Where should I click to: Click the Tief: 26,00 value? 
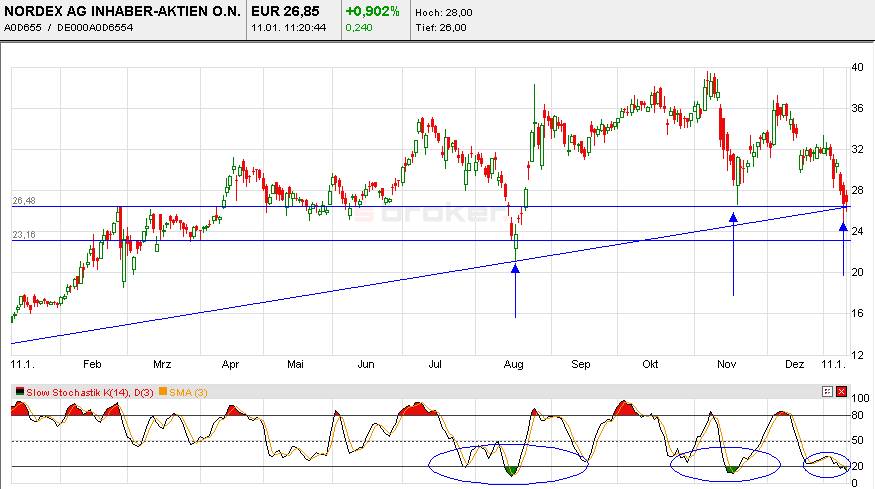[441, 27]
